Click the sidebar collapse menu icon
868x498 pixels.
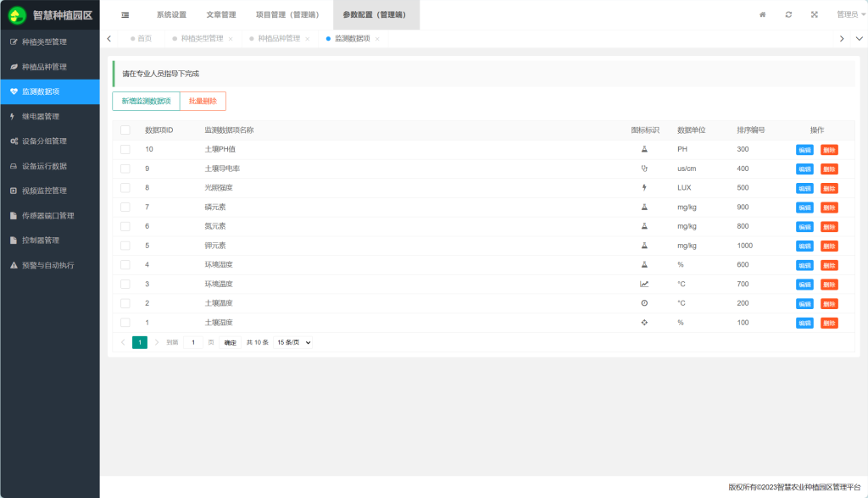[x=125, y=14]
